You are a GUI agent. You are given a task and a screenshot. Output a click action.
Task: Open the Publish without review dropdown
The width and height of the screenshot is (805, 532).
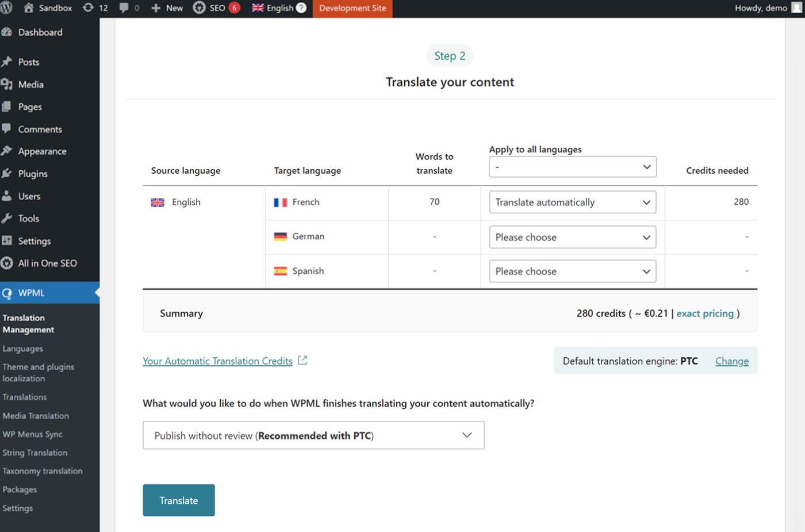313,435
